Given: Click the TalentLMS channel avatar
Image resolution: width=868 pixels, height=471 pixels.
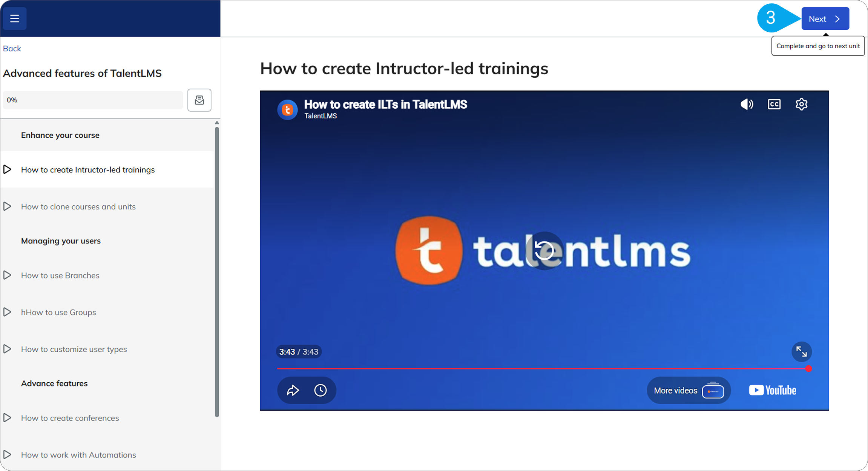Looking at the screenshot, I should tap(287, 110).
